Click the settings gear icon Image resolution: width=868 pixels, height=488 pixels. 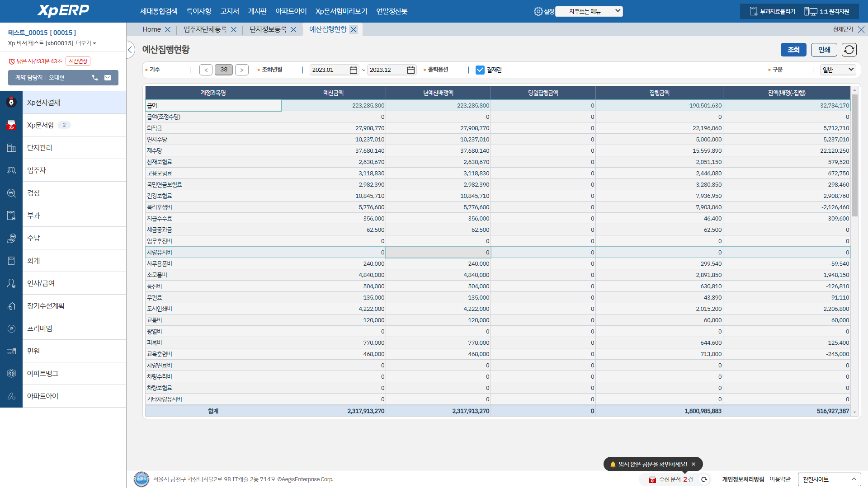click(x=538, y=11)
